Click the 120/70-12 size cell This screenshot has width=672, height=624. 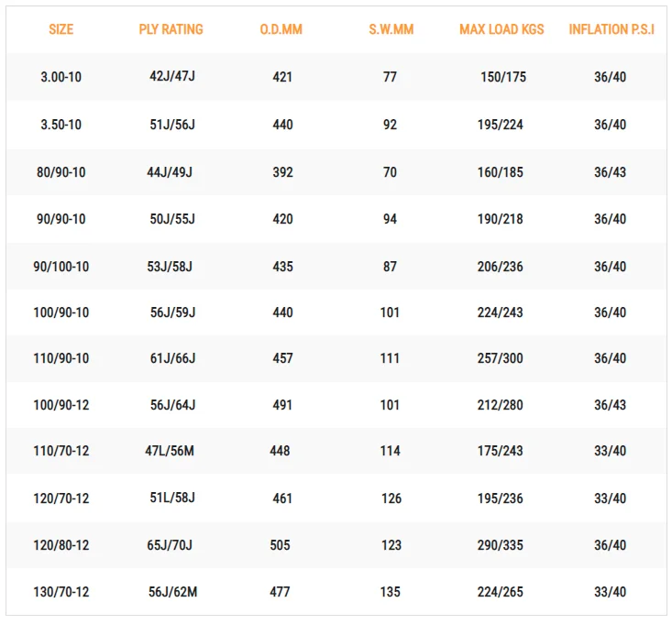(61, 498)
